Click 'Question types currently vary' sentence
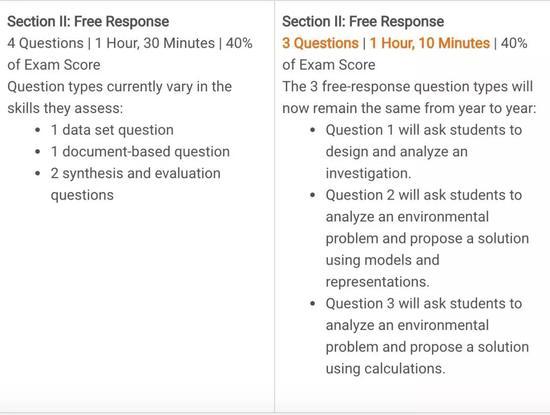550x415 pixels. click(x=120, y=98)
